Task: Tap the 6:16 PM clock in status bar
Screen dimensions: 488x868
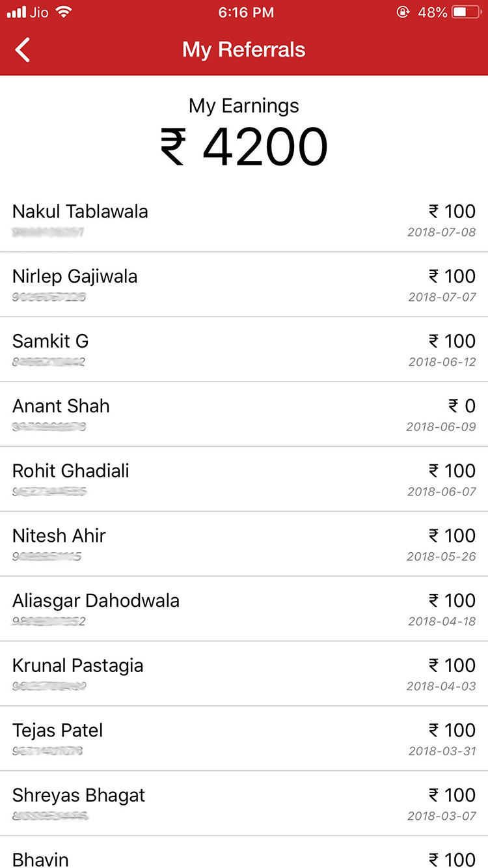Action: [246, 12]
